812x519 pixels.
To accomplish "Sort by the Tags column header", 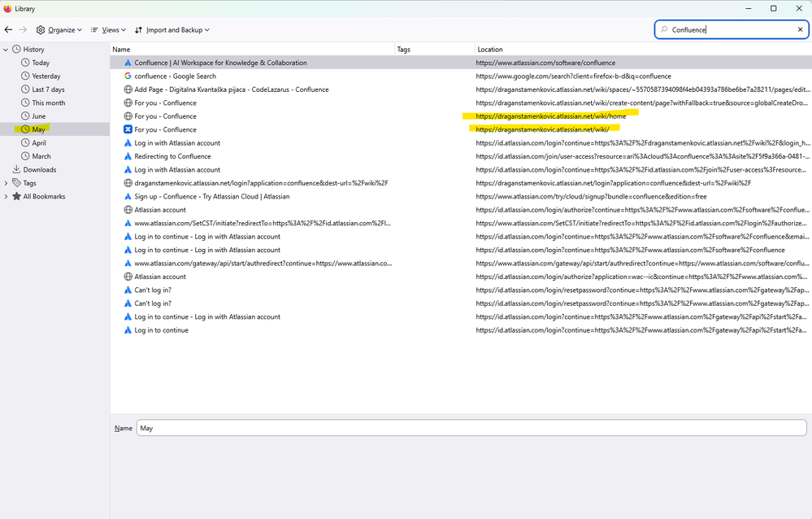I will [x=435, y=50].
